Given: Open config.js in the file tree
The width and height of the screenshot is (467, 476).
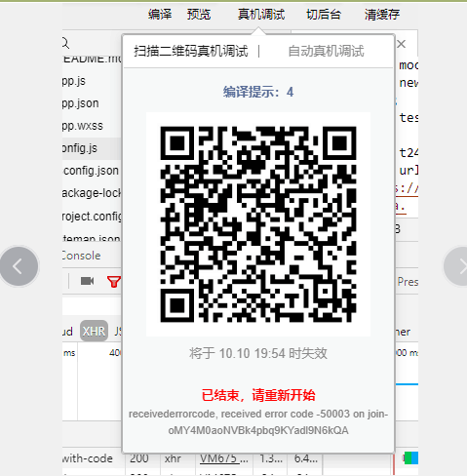Looking at the screenshot, I should point(79,148).
